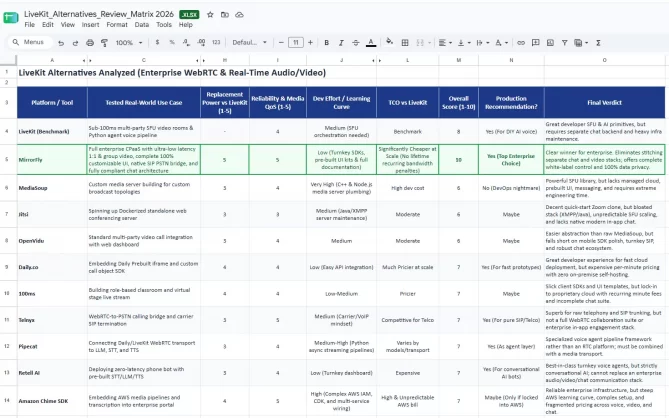669x418 pixels.
Task: Undo the last action
Action: click(61, 43)
